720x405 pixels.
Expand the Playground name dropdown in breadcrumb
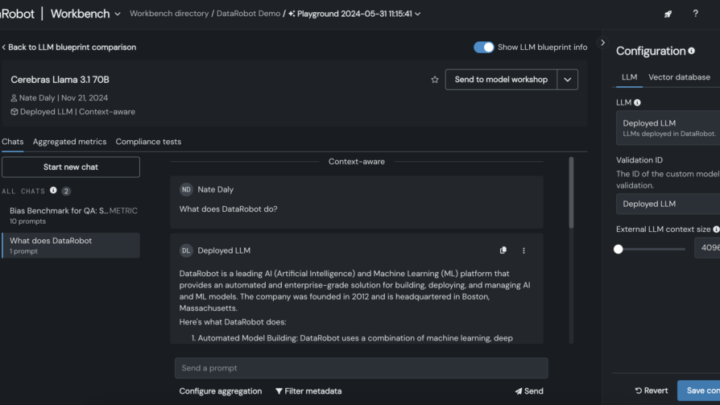point(417,14)
